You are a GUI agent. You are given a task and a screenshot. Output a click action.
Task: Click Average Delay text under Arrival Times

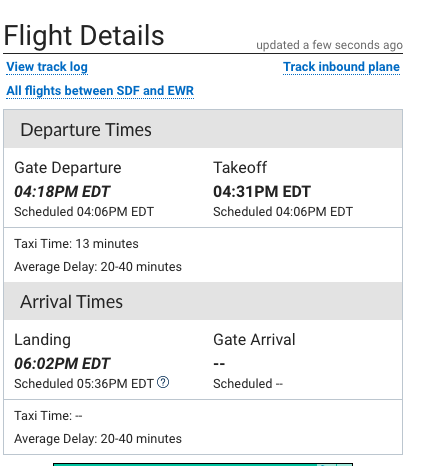tap(98, 439)
